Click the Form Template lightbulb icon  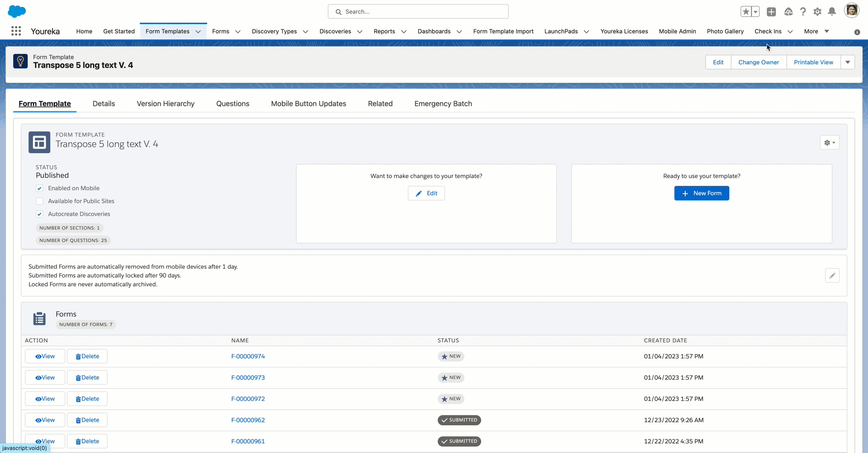pyautogui.click(x=20, y=61)
